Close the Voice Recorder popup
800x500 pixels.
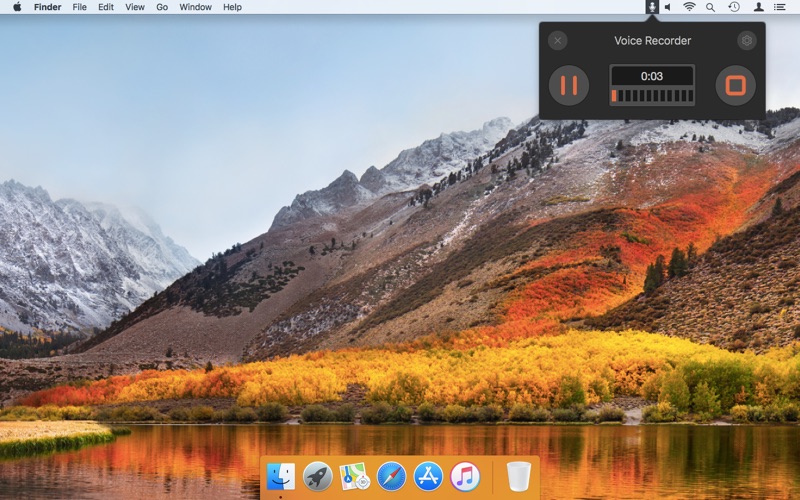(x=558, y=40)
